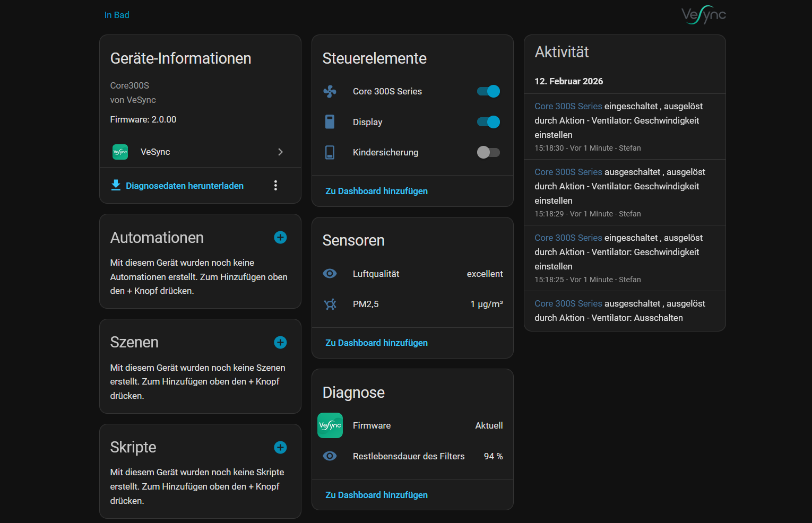Create a new script with plus button
Viewport: 812px width, 523px height.
(280, 448)
